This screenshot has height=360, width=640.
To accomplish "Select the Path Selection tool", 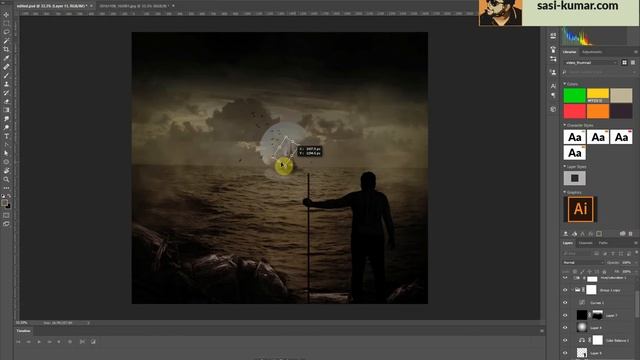I will [6, 153].
